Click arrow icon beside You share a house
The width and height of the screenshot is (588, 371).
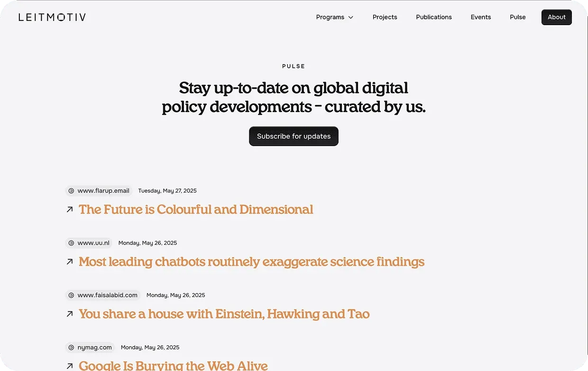coord(70,314)
